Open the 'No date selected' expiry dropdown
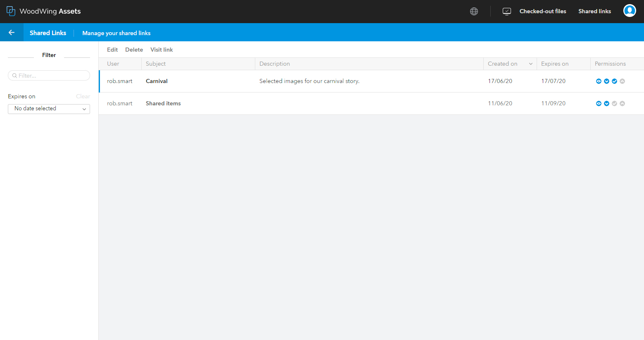Viewport: 644px width, 340px height. point(49,109)
